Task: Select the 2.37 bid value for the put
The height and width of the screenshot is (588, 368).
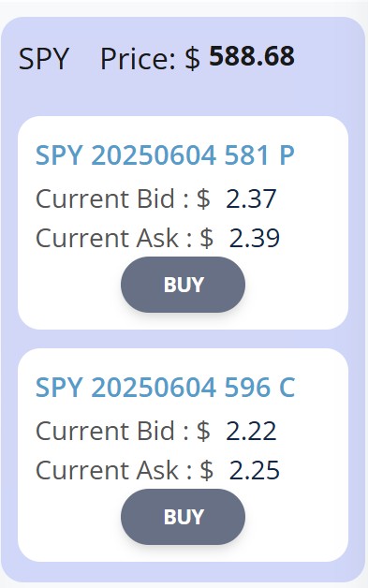Action: point(251,198)
